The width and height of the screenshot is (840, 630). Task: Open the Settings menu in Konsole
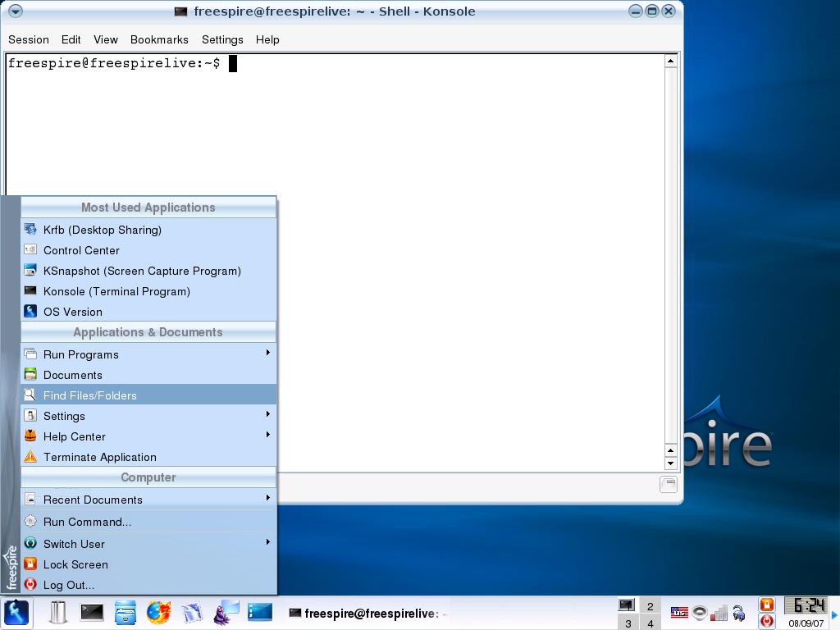tap(222, 39)
